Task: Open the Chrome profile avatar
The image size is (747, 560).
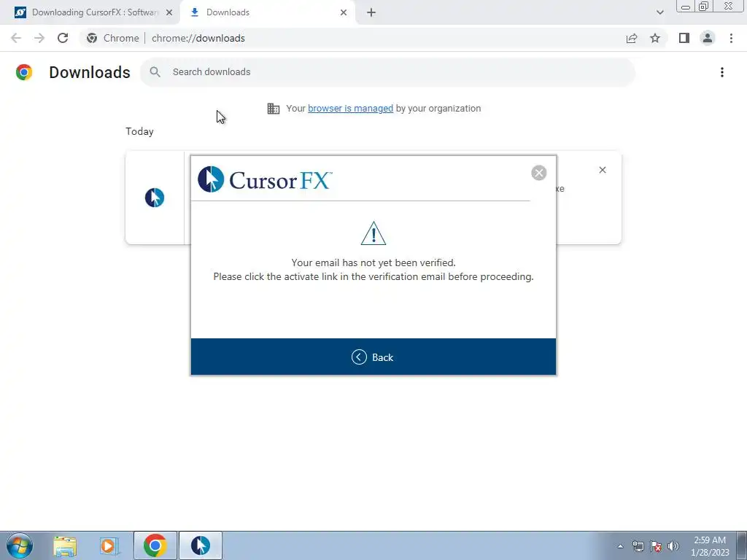Action: point(708,38)
